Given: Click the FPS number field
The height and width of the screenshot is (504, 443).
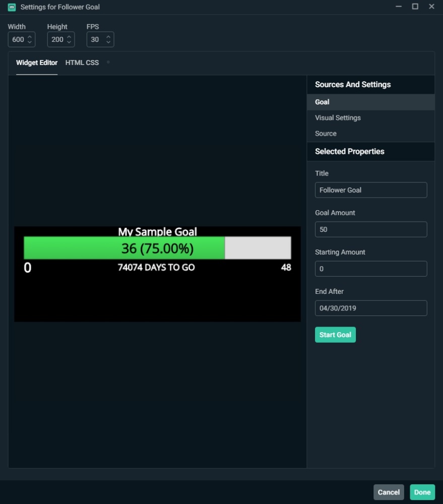Looking at the screenshot, I should [x=100, y=39].
